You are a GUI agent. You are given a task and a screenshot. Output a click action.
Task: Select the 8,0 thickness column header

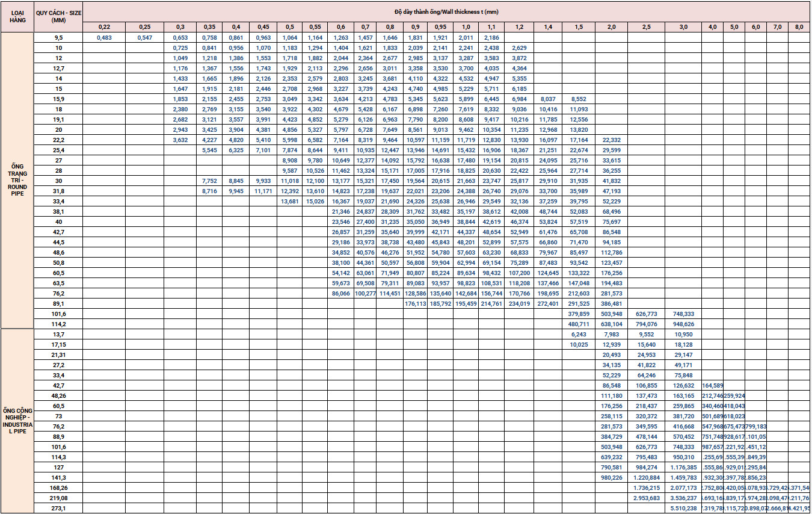[799, 27]
